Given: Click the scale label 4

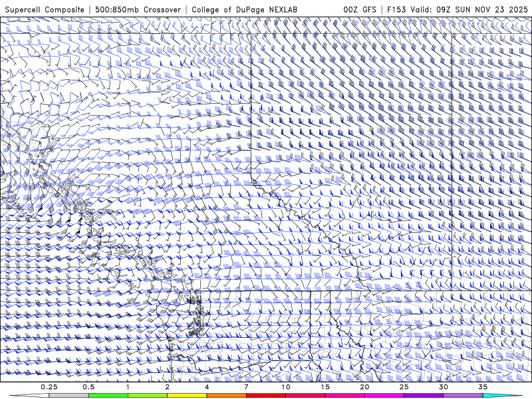Looking at the screenshot, I should (207, 387).
